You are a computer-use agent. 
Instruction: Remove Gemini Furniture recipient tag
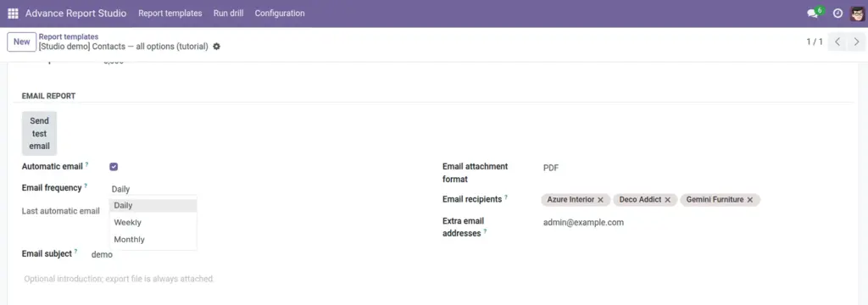tap(750, 200)
